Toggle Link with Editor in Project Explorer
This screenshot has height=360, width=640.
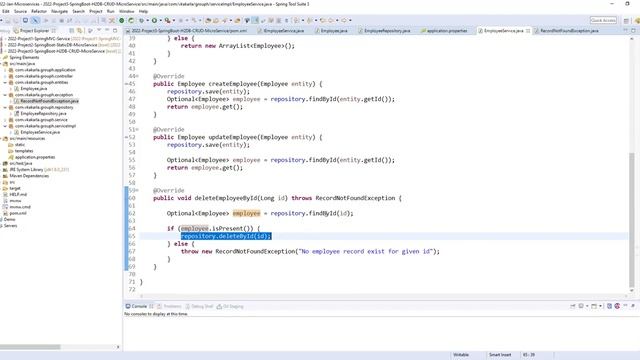coord(80,31)
